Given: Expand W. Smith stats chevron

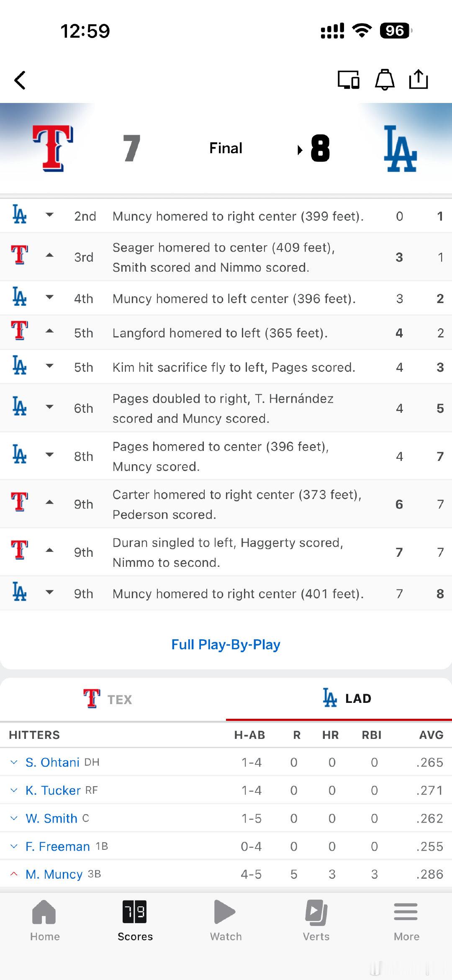Looking at the screenshot, I should pos(14,818).
